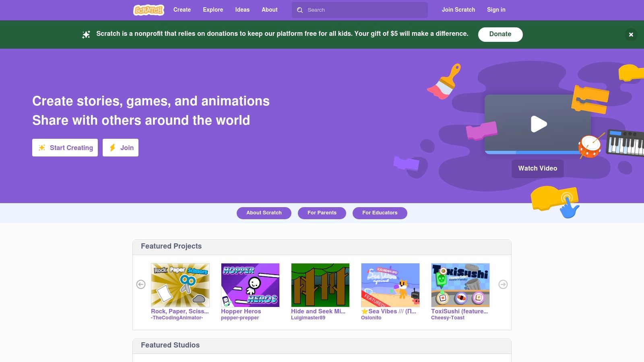
Task: Click the 'ToxiSushi (feature...' title link
Action: (460, 311)
